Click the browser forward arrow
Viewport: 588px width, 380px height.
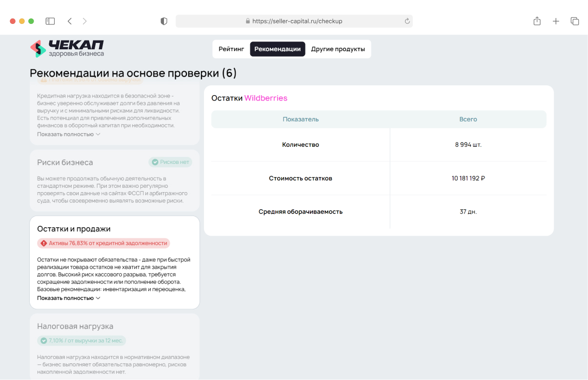(85, 21)
